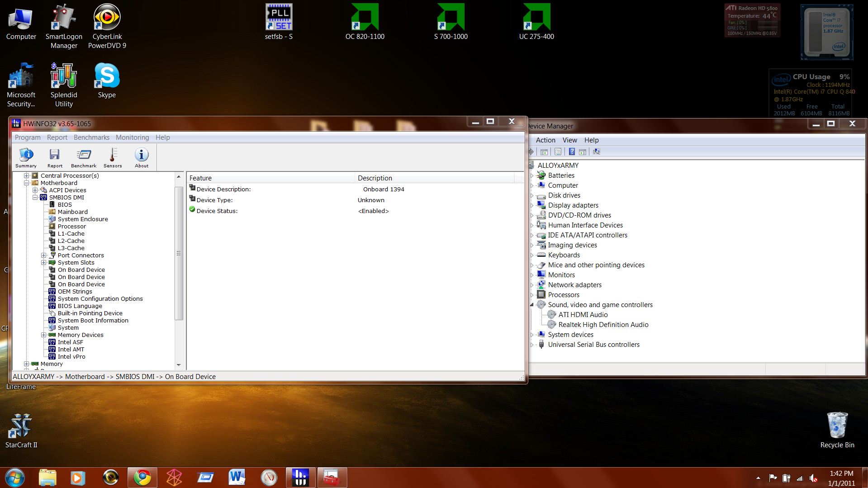Expand the Display adapters category

tap(532, 205)
